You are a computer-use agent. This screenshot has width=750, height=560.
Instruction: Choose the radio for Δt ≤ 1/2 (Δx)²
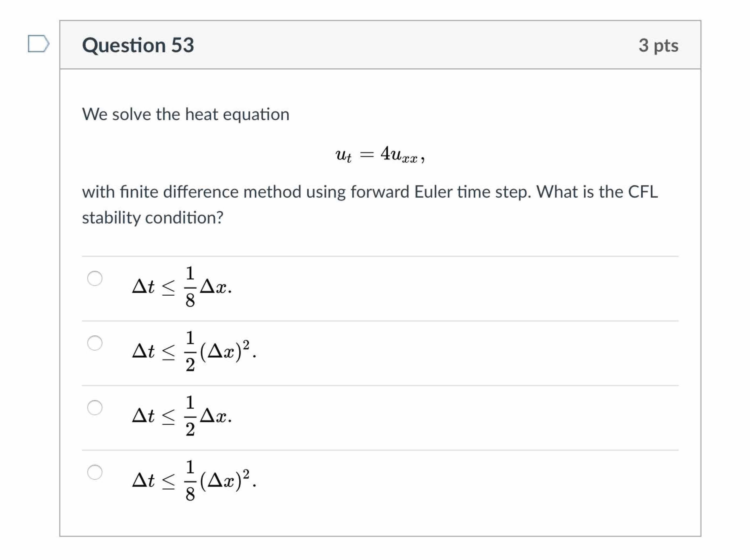click(x=95, y=343)
